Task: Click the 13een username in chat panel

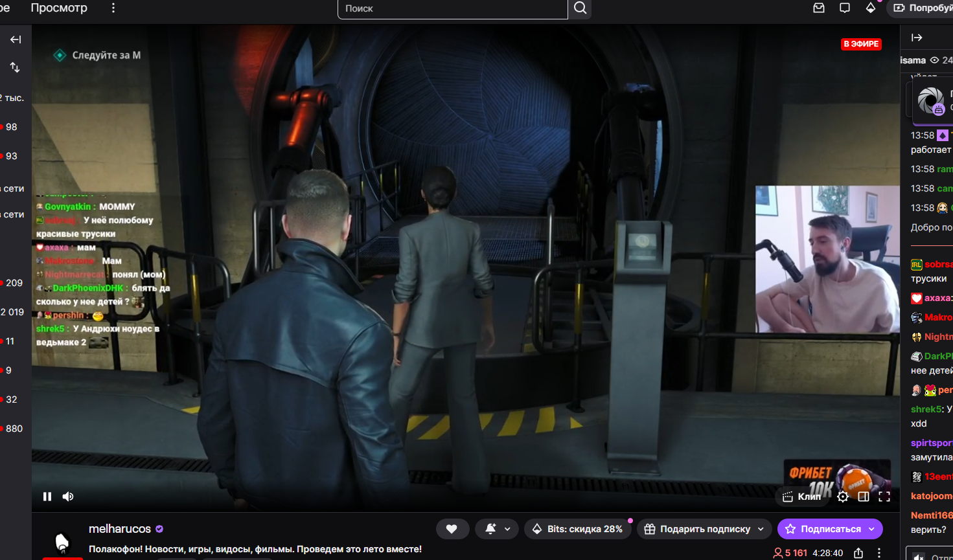Action: (939, 476)
